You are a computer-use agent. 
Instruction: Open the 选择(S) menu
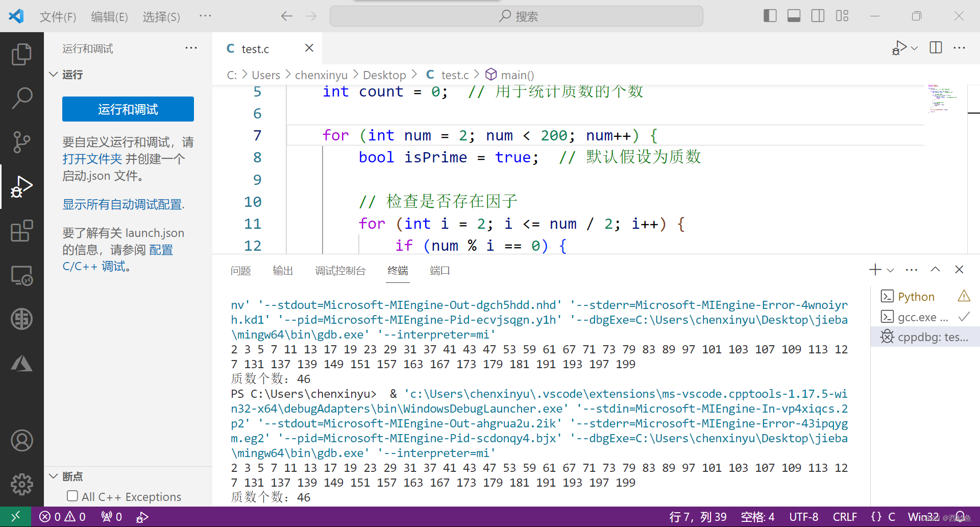161,17
